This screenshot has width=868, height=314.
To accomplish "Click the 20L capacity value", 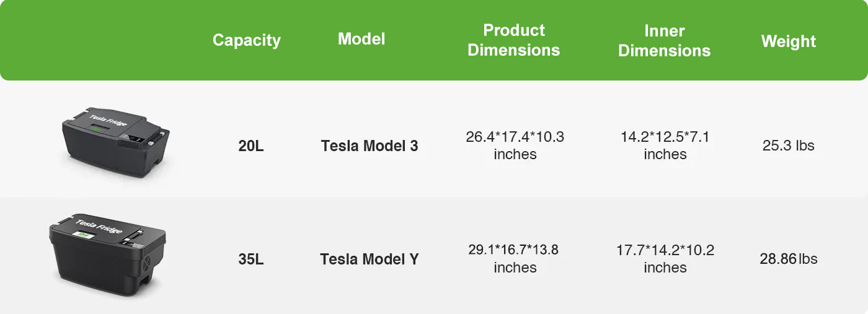I will point(251,147).
